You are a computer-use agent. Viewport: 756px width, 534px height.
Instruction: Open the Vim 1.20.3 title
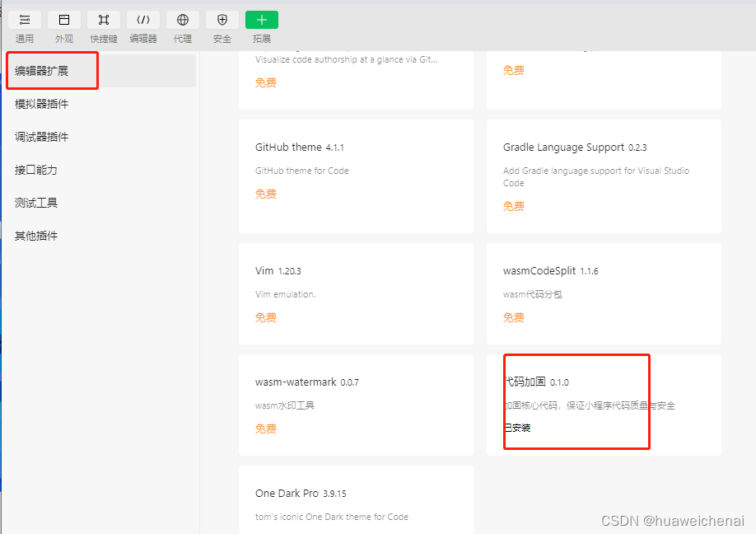click(x=278, y=270)
